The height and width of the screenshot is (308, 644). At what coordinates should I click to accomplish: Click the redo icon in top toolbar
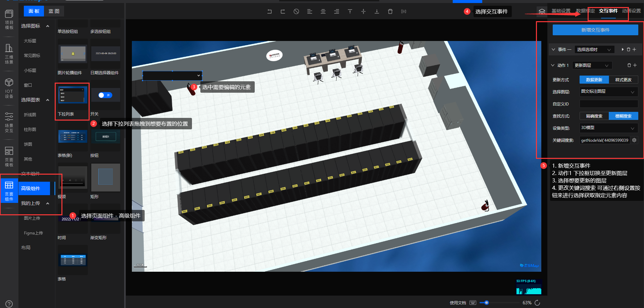(x=283, y=11)
